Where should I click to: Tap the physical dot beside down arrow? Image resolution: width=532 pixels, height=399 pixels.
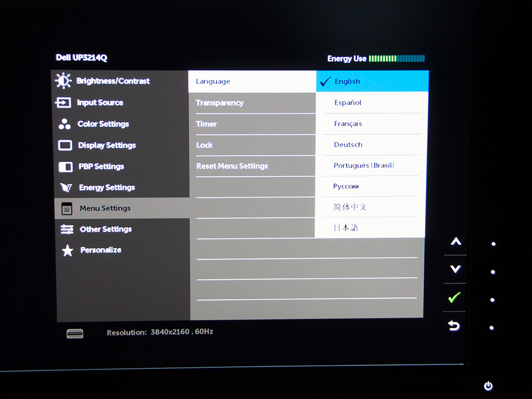[493, 272]
